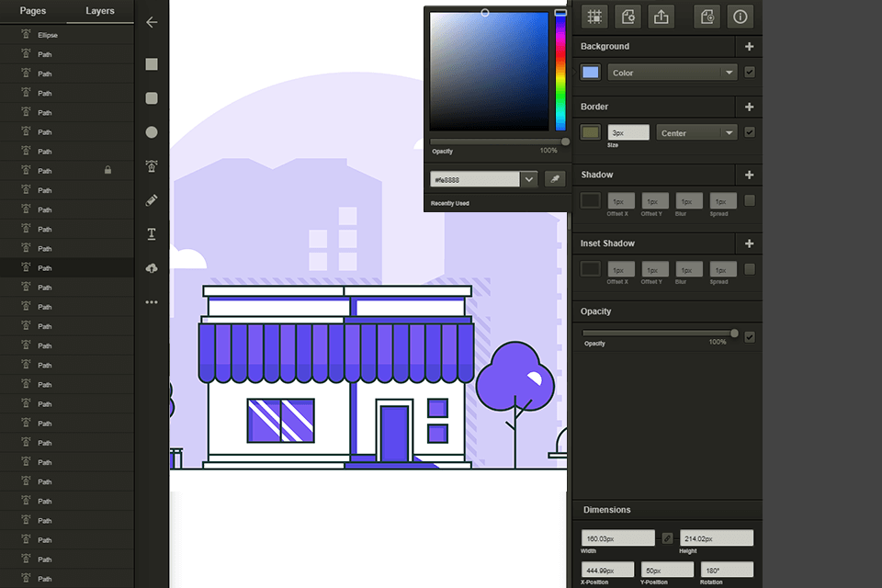Switch to the Pages tab

point(33,11)
